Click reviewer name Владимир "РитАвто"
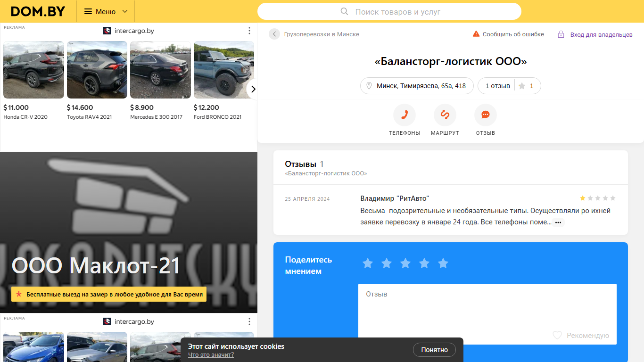 coord(395,198)
